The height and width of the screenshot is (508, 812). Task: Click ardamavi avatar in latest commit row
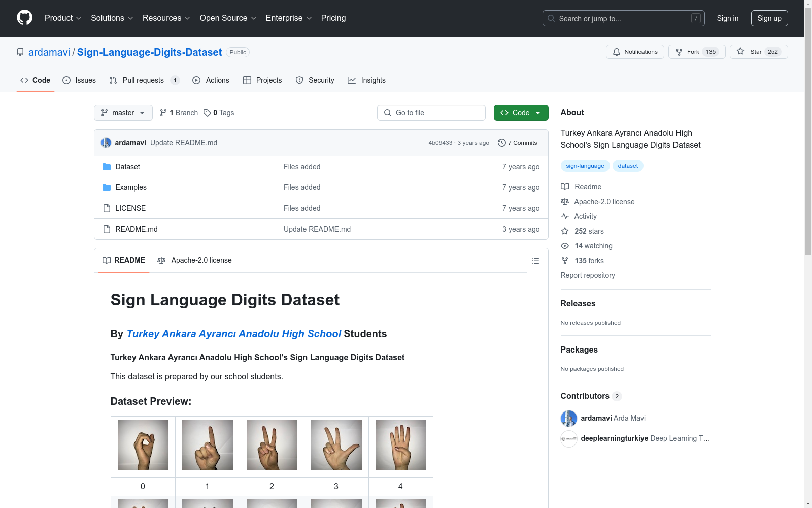(106, 143)
